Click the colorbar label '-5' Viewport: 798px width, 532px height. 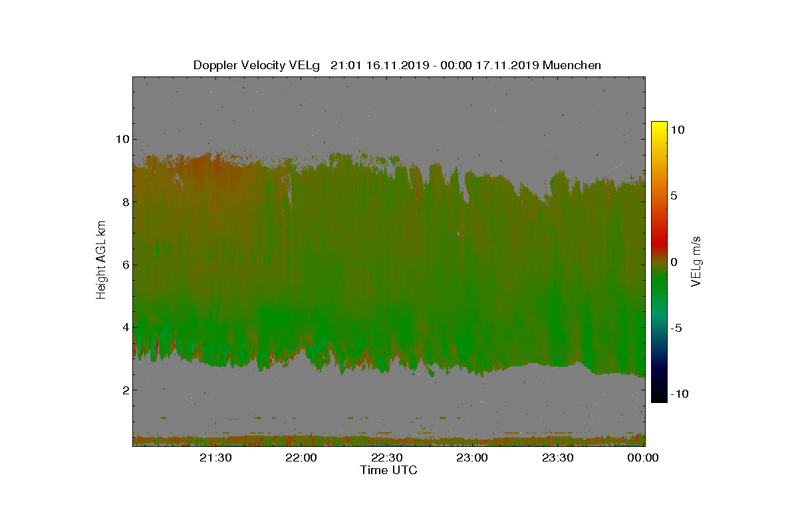tap(676, 328)
